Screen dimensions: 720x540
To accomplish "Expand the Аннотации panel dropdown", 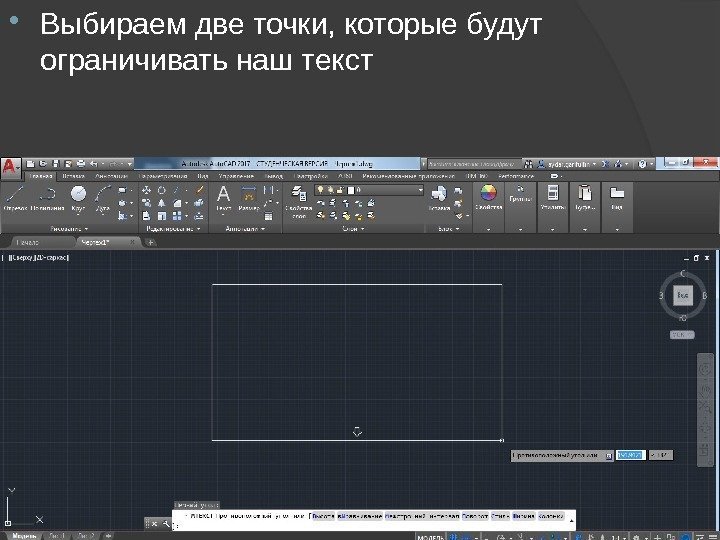I will pyautogui.click(x=245, y=228).
